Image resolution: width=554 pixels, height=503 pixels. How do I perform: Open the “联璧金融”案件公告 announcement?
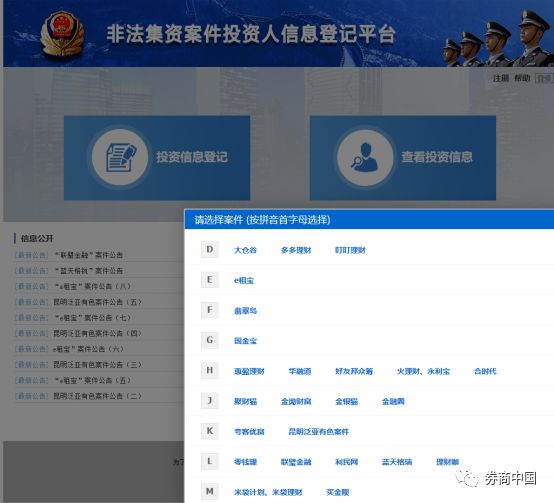pos(88,255)
